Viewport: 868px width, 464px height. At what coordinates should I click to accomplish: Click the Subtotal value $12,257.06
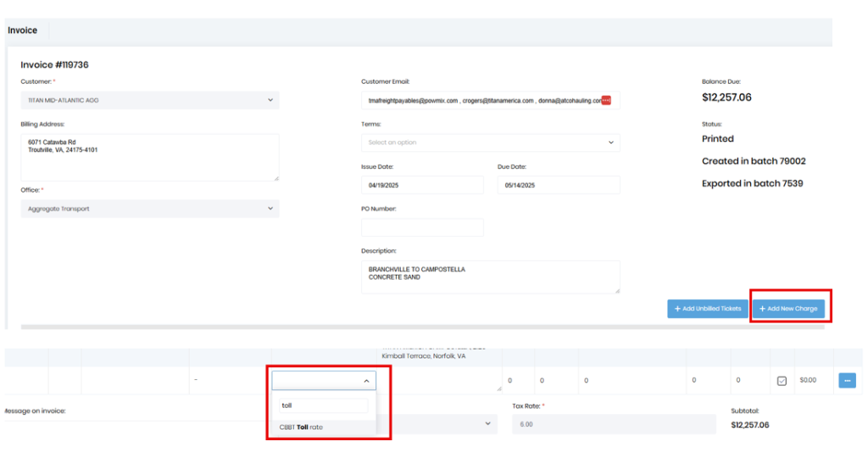click(x=749, y=425)
